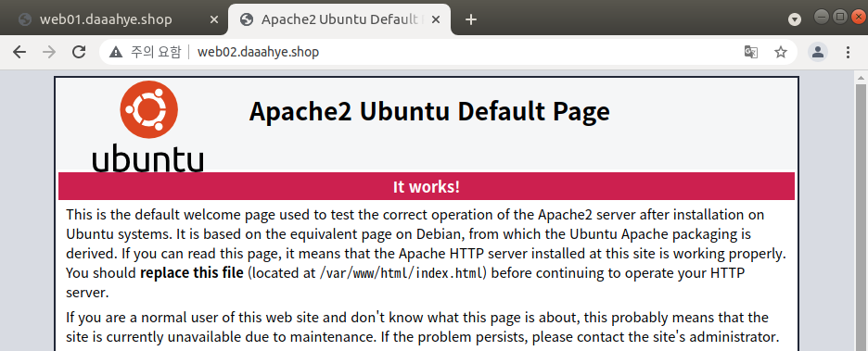
Task: Open the user profile avatar
Action: (x=818, y=52)
